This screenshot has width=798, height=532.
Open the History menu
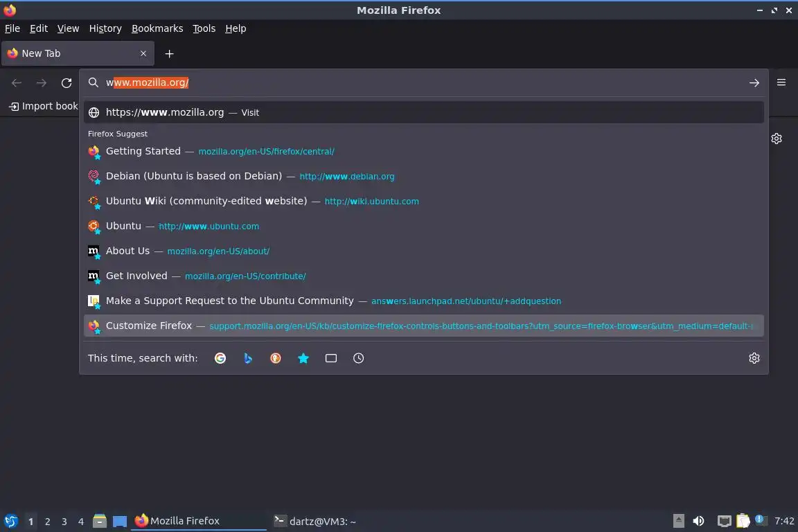(x=105, y=28)
